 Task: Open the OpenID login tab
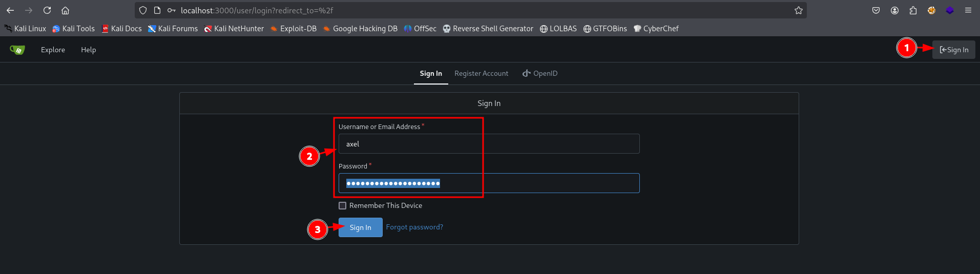tap(540, 73)
